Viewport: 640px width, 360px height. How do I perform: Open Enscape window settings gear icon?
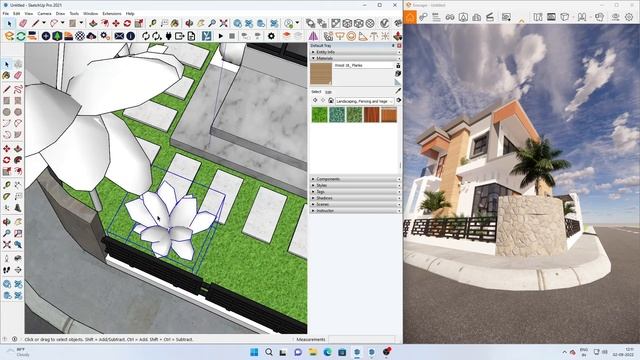coord(629,17)
